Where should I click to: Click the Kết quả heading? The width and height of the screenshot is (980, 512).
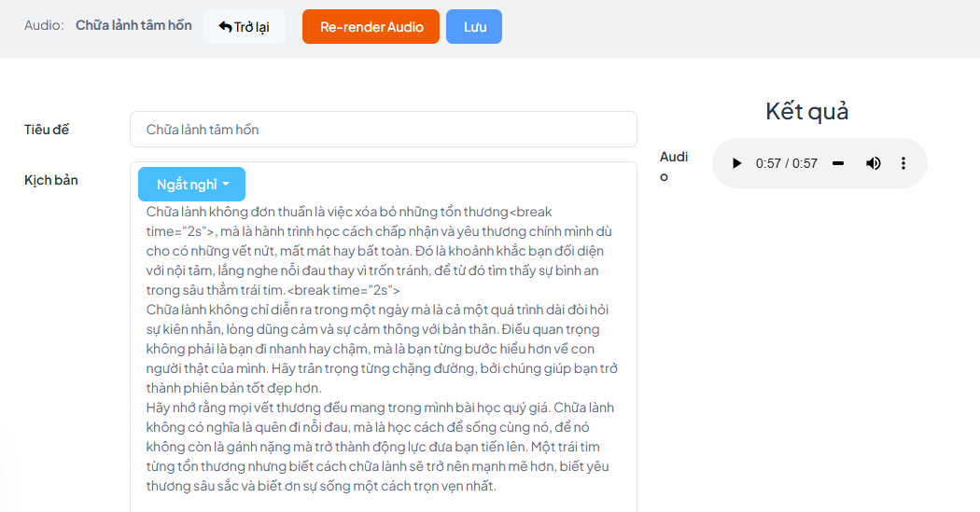(x=807, y=111)
